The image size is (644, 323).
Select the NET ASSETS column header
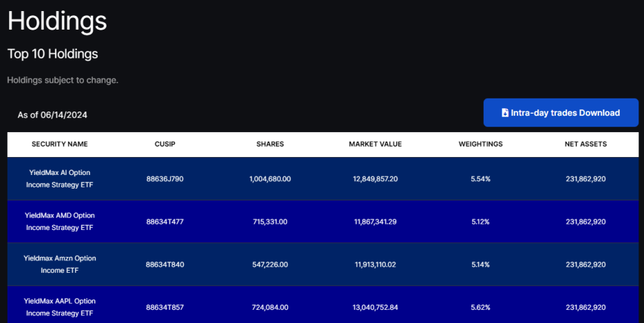(586, 144)
